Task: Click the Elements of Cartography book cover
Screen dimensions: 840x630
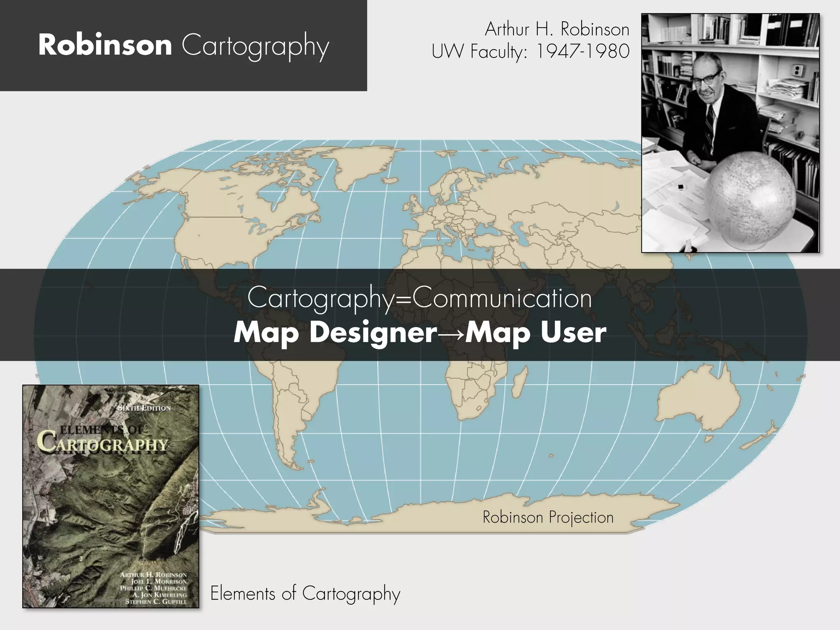Action: [111, 496]
